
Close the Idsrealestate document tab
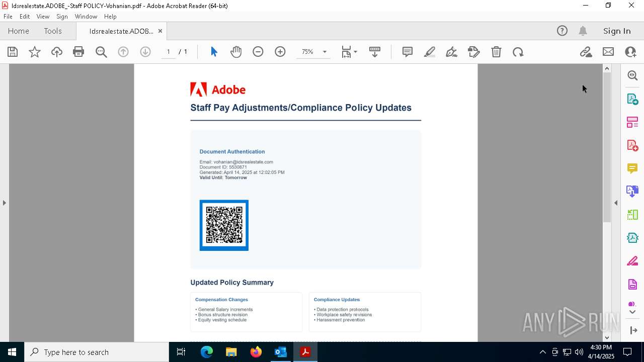click(160, 31)
